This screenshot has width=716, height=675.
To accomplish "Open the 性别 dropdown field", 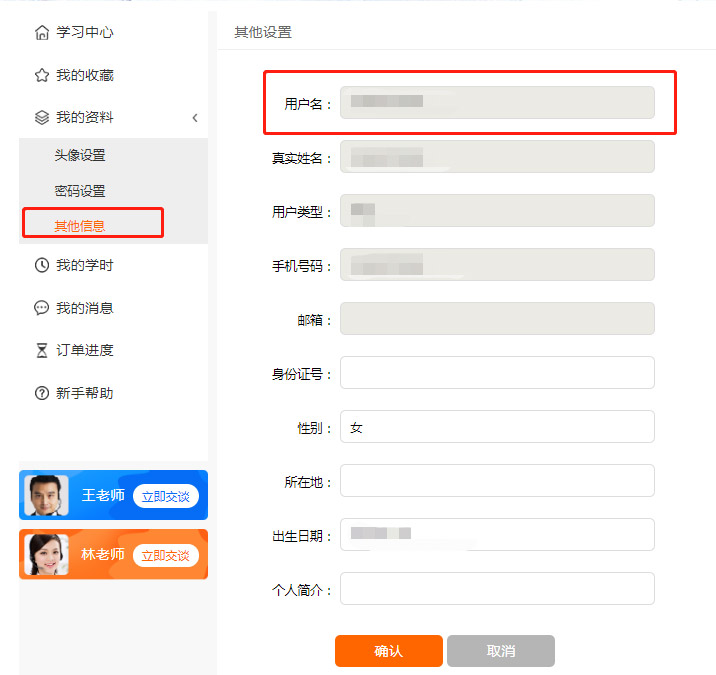I will coord(497,427).
